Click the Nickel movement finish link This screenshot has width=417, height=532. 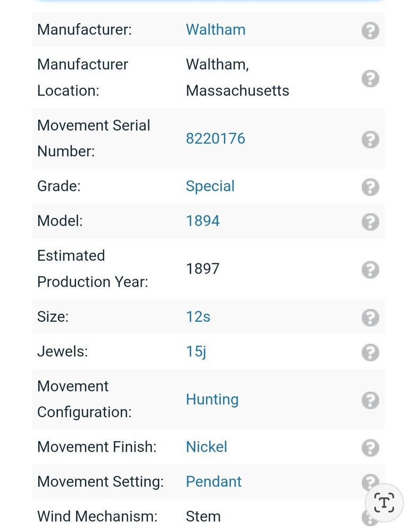[206, 447]
